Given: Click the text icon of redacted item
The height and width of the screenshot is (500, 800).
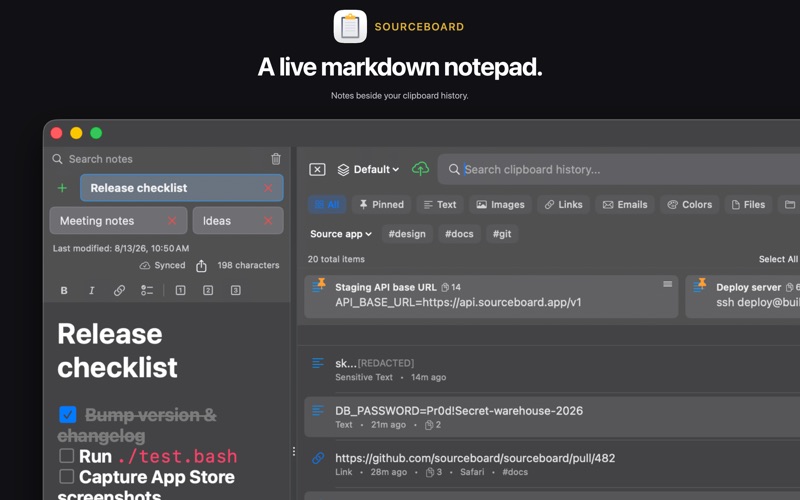Looking at the screenshot, I should (318, 363).
